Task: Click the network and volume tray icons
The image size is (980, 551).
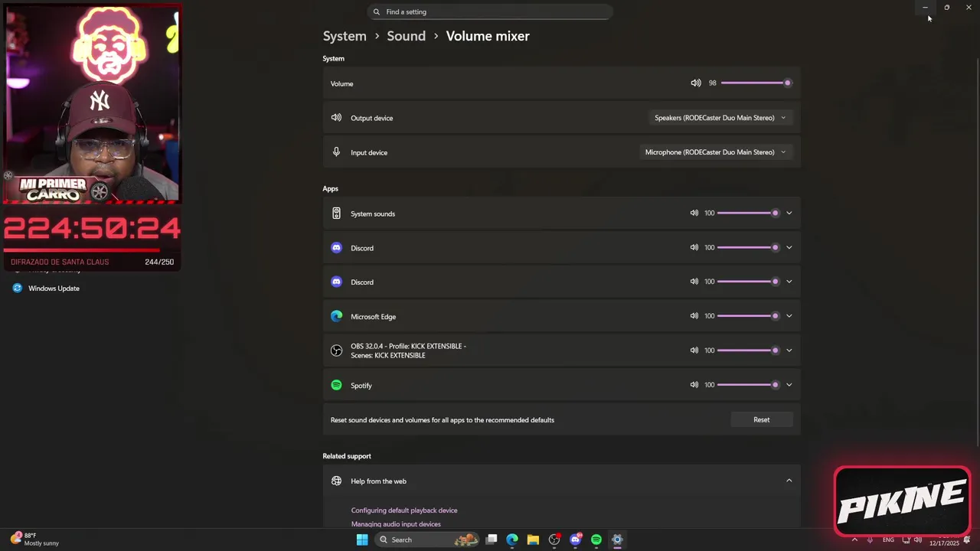Action: tap(912, 540)
